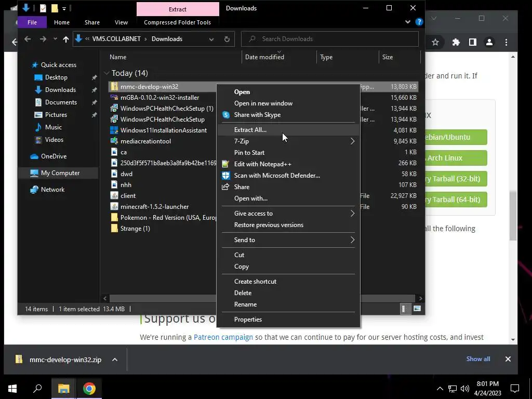Open the 7-Zip submenu
Viewport: 532px width, 399px height.
(288, 141)
